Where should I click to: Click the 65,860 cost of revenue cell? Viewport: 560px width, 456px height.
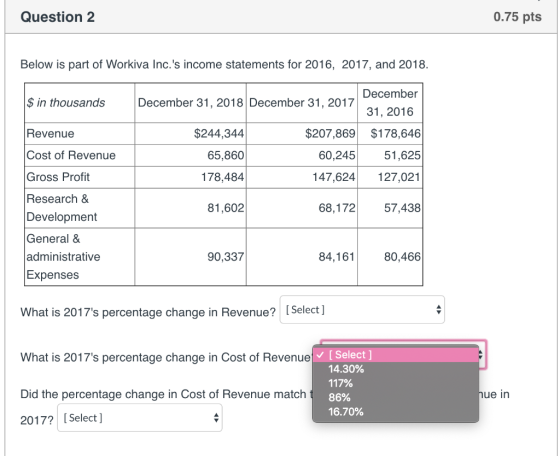point(190,155)
